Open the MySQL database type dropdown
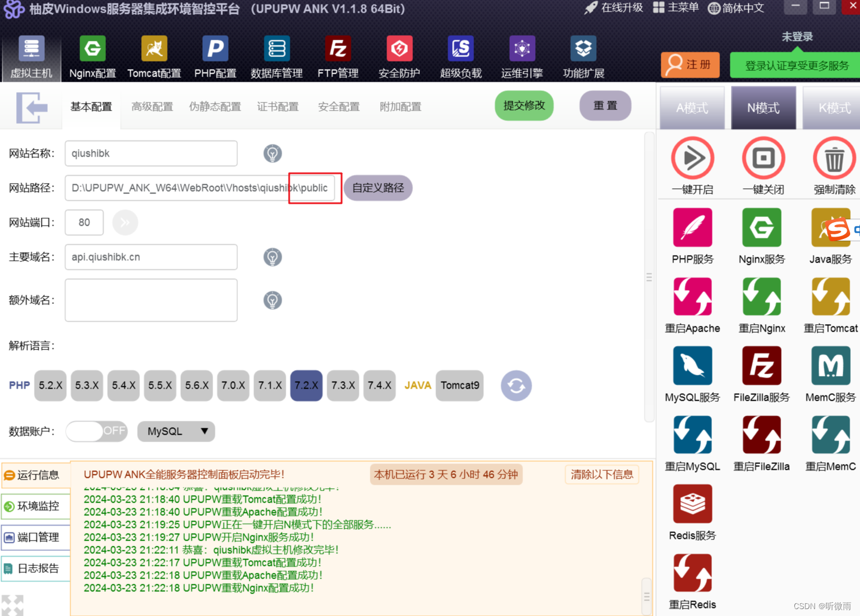This screenshot has width=860, height=616. (x=176, y=431)
